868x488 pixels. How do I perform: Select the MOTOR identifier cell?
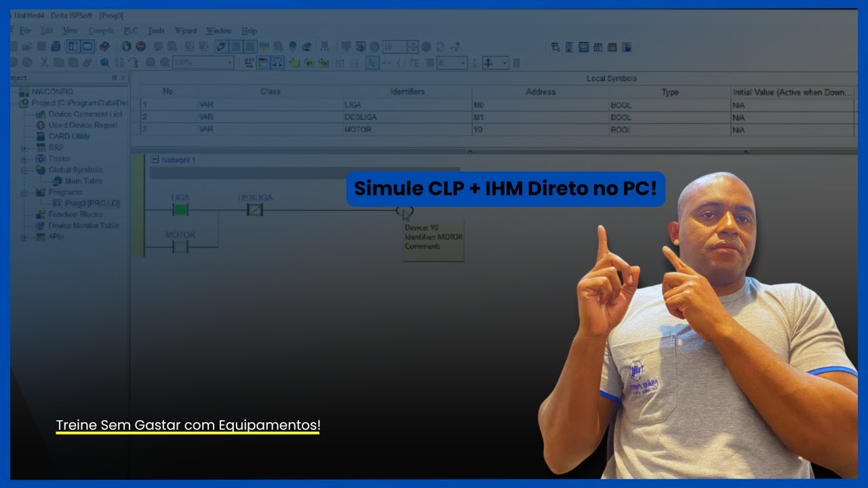tap(407, 129)
